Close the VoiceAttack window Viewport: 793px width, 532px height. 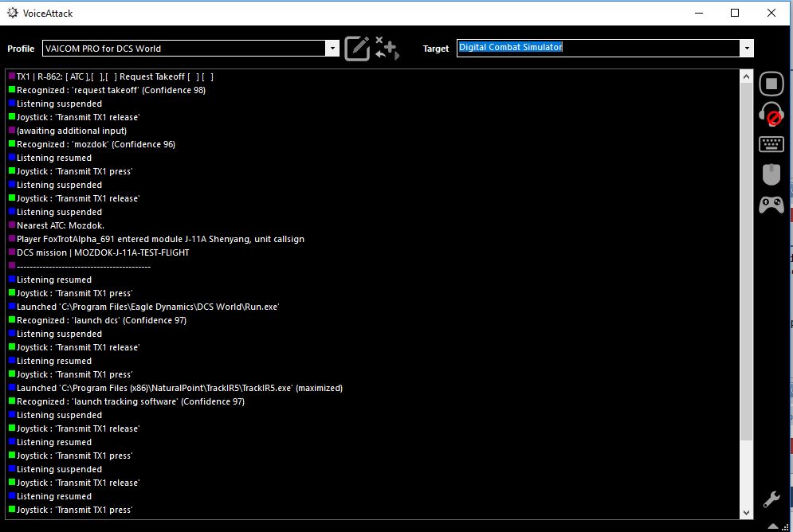coord(771,13)
